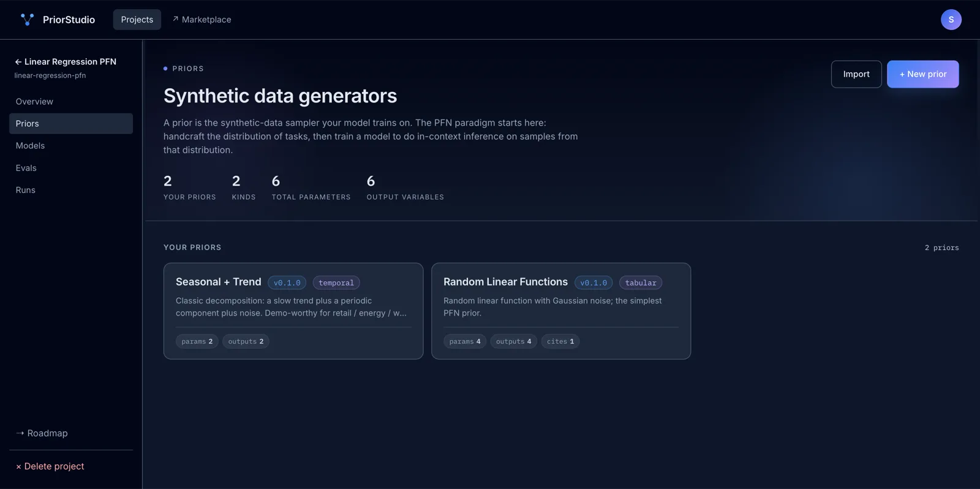
Task: Click the Import button
Action: click(856, 74)
